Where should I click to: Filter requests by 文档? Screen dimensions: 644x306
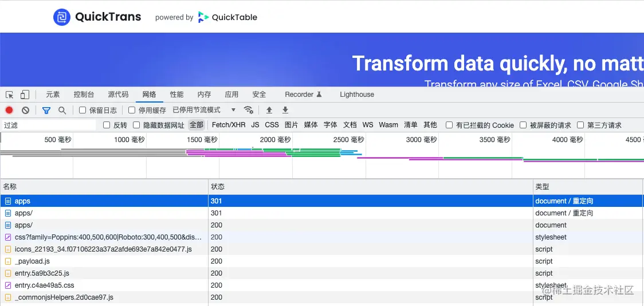(350, 125)
